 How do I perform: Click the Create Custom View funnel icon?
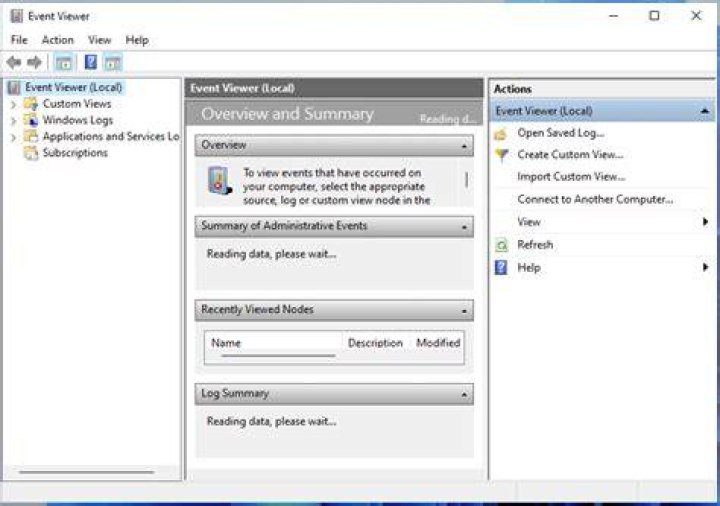point(501,155)
